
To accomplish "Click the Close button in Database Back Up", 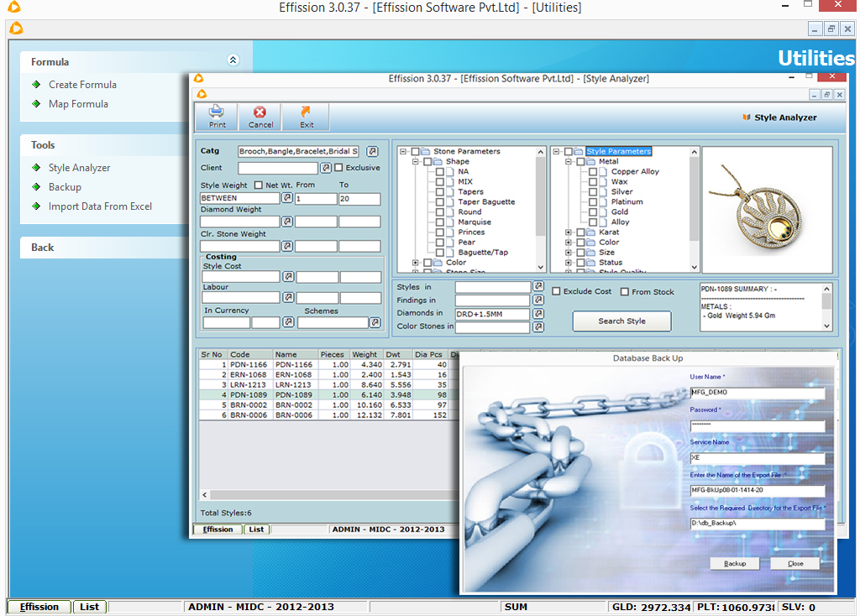I will click(795, 563).
